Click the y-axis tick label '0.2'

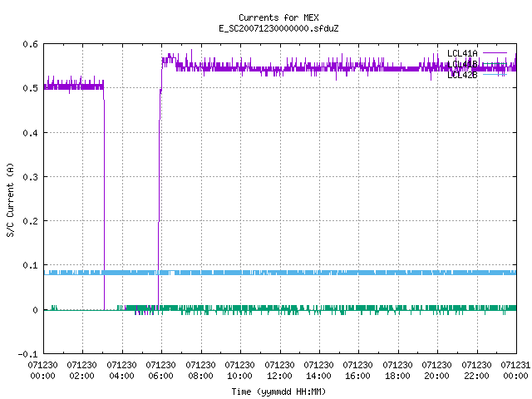pos(30,221)
